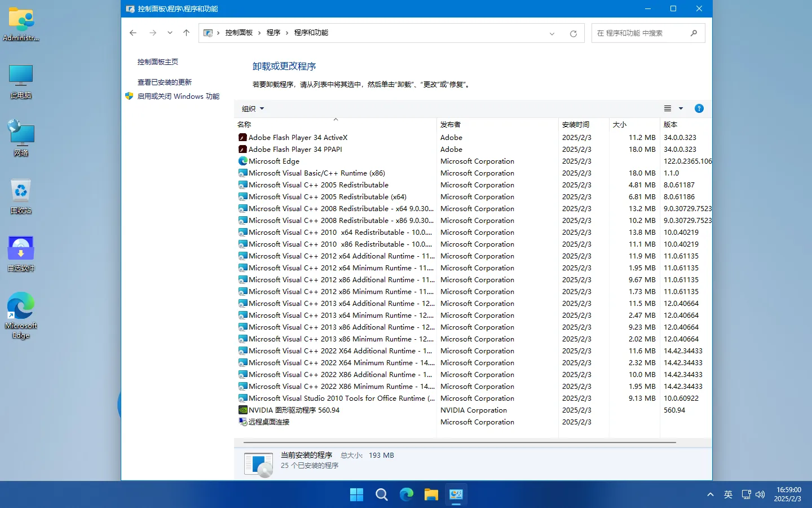Image resolution: width=812 pixels, height=508 pixels.
Task: Open 启用或关闭 Windows 功能 link
Action: [x=178, y=97]
